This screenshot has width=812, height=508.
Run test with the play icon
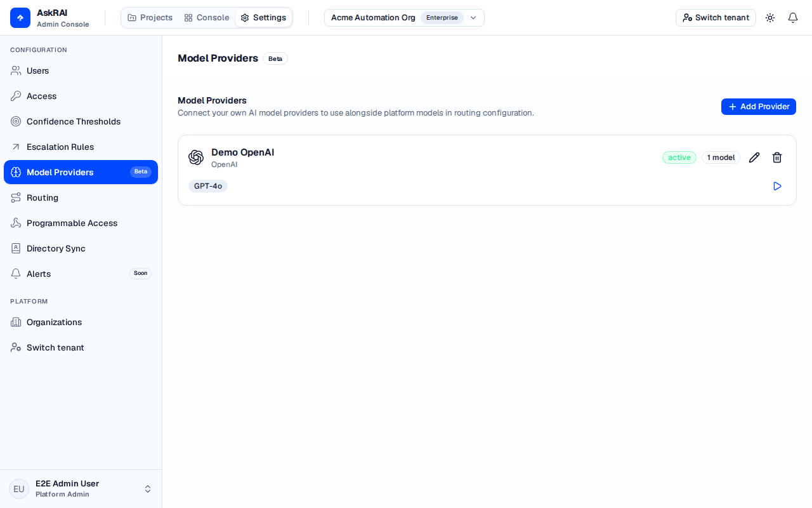pos(777,186)
